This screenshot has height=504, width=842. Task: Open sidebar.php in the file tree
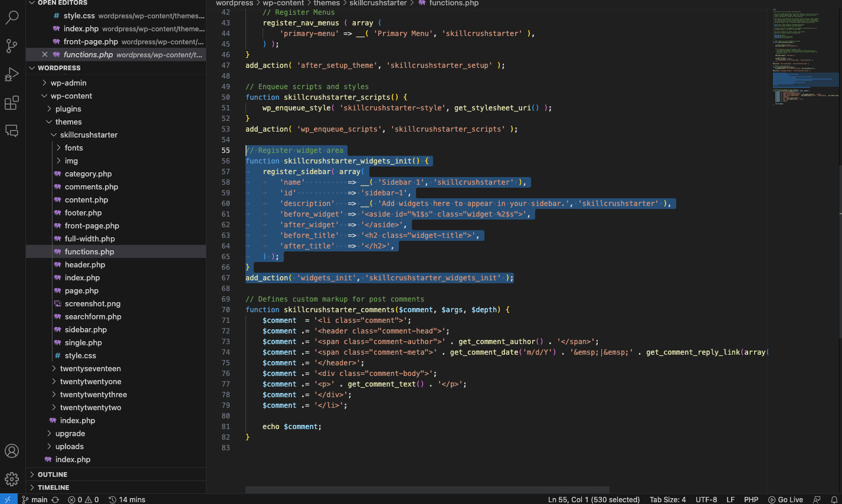116,330
